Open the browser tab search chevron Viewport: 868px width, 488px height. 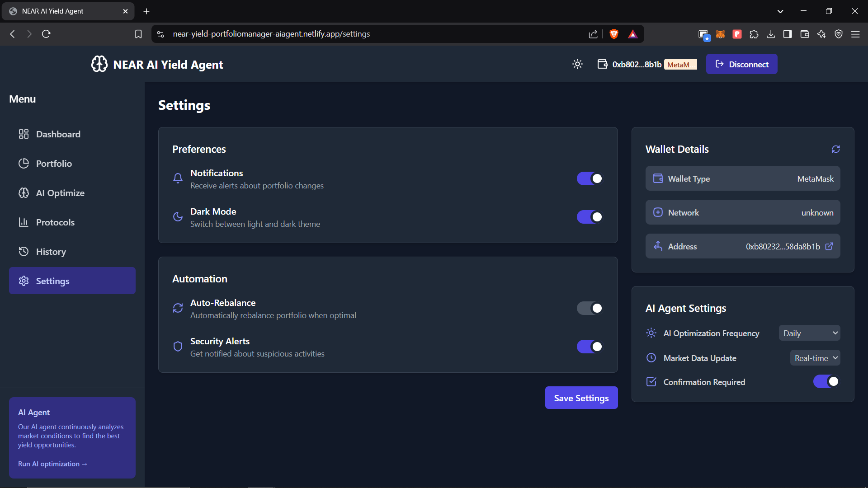click(x=780, y=11)
